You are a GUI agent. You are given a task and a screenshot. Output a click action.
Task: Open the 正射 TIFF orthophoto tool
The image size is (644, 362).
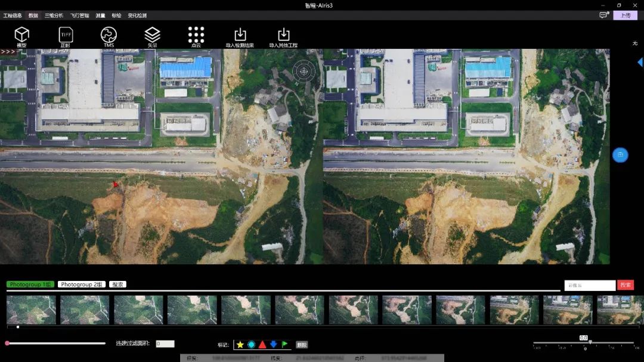pyautogui.click(x=65, y=35)
